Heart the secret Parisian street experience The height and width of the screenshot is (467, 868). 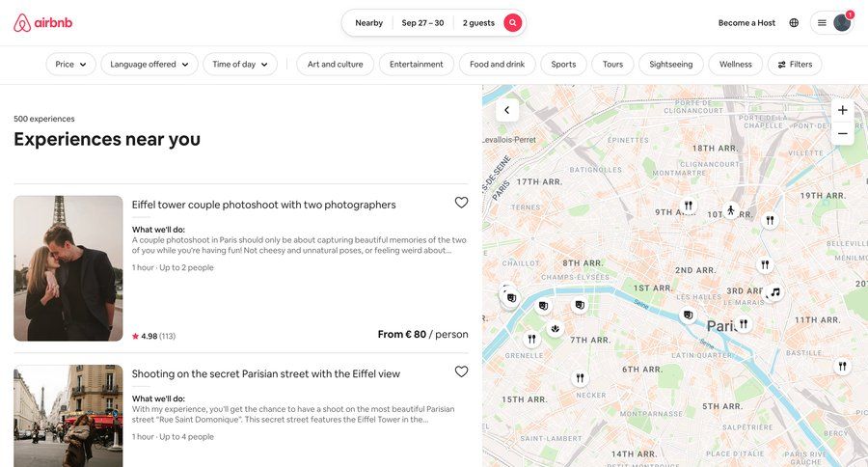click(461, 371)
